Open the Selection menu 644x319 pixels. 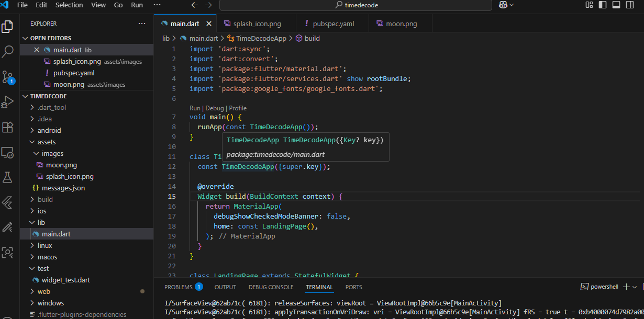click(x=69, y=5)
